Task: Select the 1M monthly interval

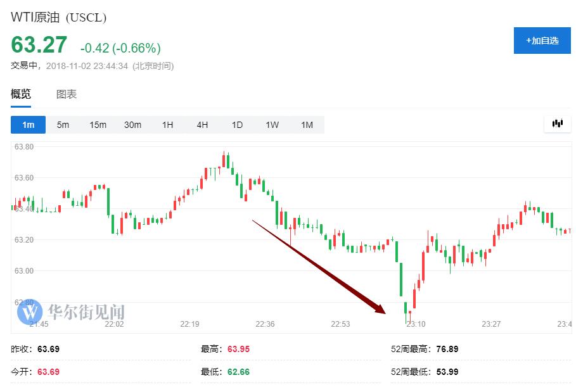Action: (307, 125)
